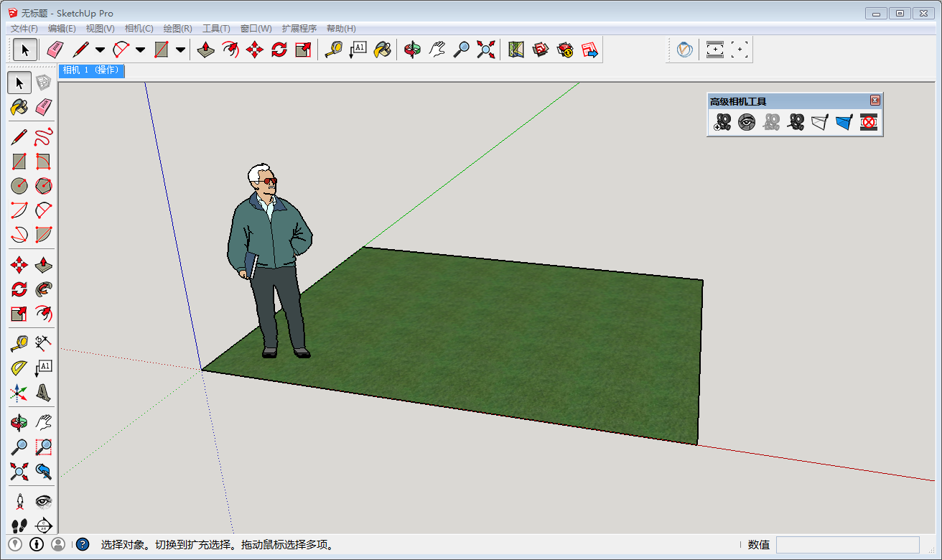Open the 相机(C) menu
Image resolution: width=942 pixels, height=560 pixels.
click(x=139, y=29)
